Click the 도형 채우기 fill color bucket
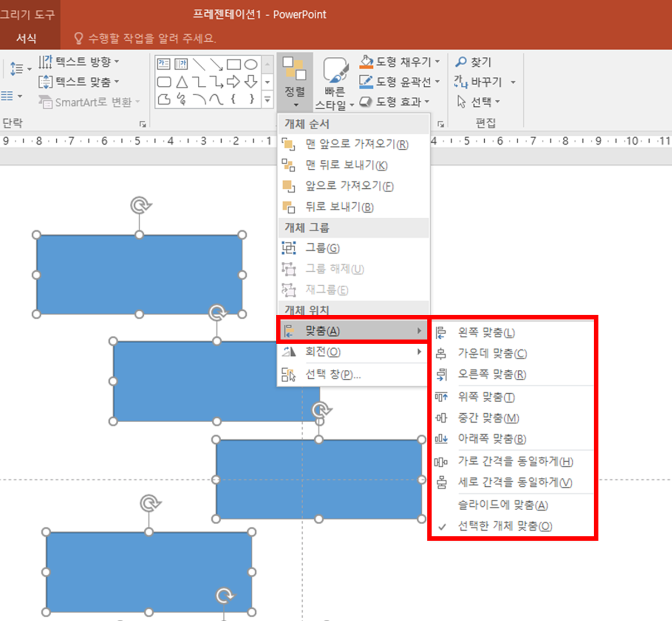The height and width of the screenshot is (621, 672). (x=366, y=61)
